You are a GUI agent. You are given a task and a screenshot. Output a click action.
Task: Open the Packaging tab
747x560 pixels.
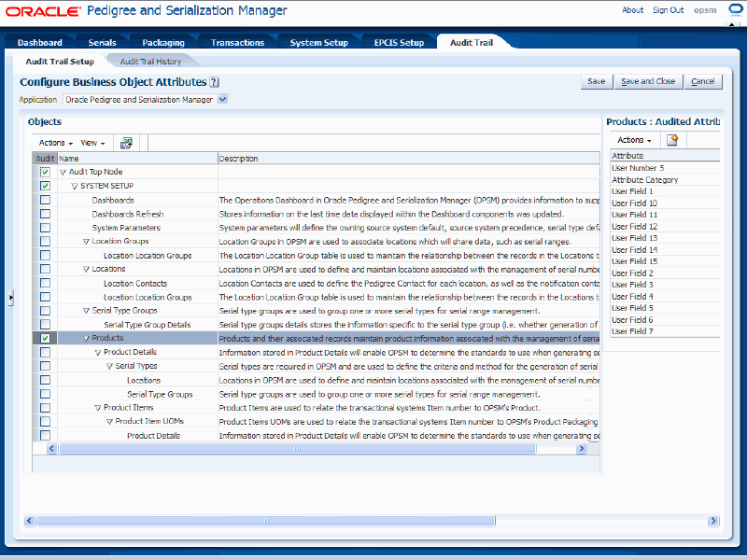coord(163,42)
